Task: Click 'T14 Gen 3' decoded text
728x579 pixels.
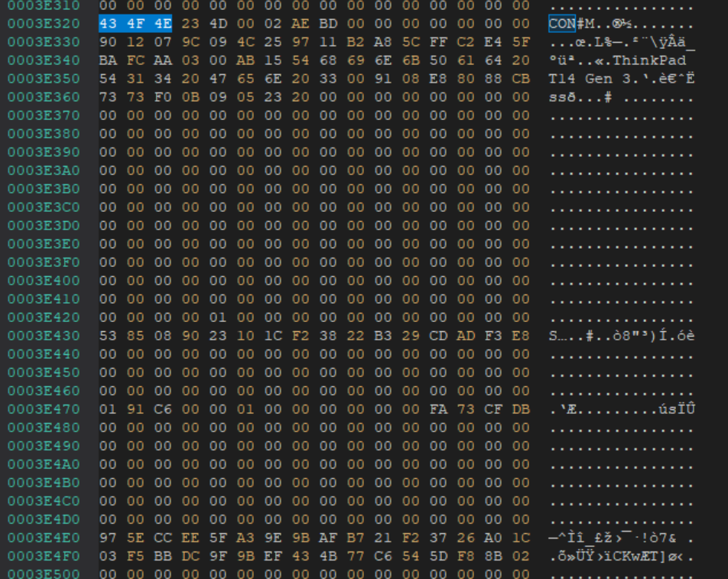Action: coord(590,79)
